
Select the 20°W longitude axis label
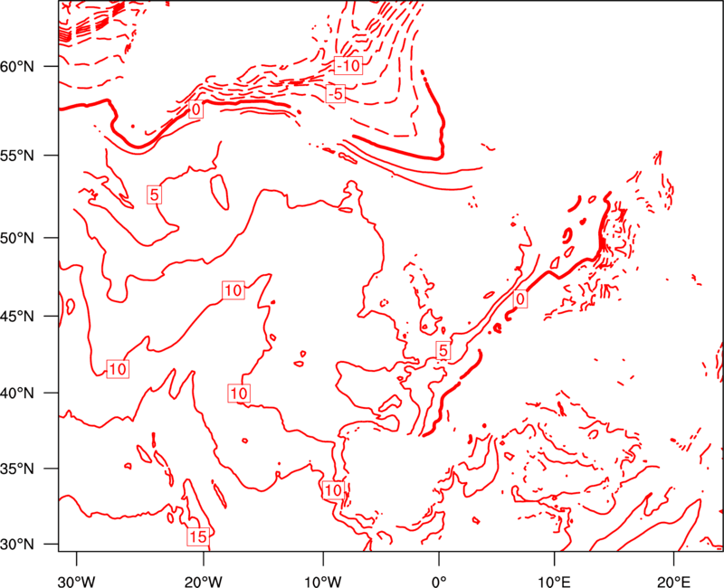204,581
